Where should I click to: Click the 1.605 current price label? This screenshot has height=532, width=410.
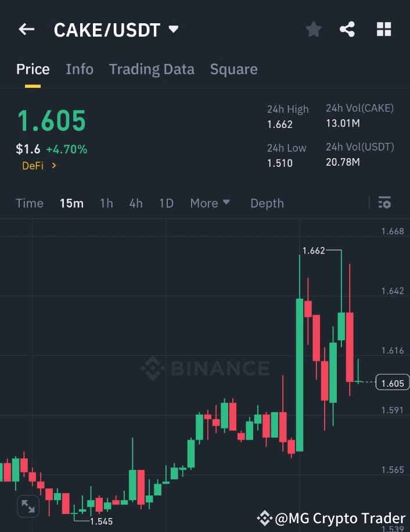pos(391,383)
